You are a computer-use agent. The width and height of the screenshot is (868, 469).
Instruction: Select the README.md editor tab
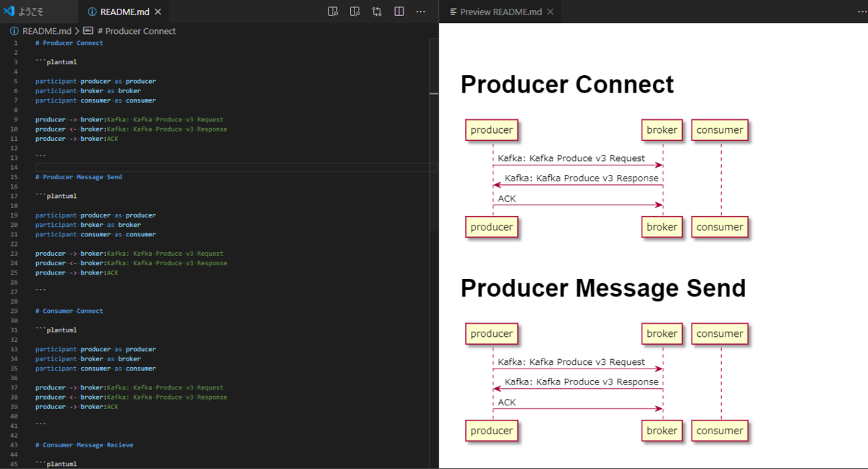click(x=124, y=12)
